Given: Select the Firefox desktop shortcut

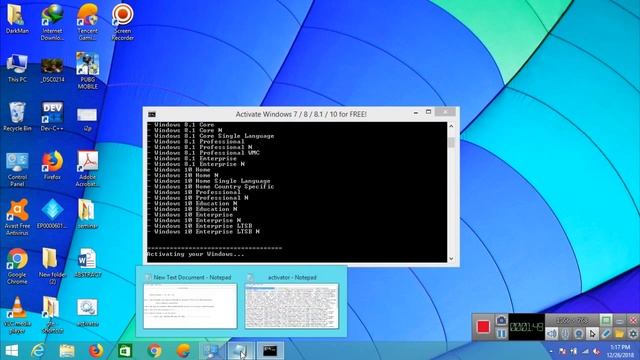Looking at the screenshot, I should pos(52,165).
